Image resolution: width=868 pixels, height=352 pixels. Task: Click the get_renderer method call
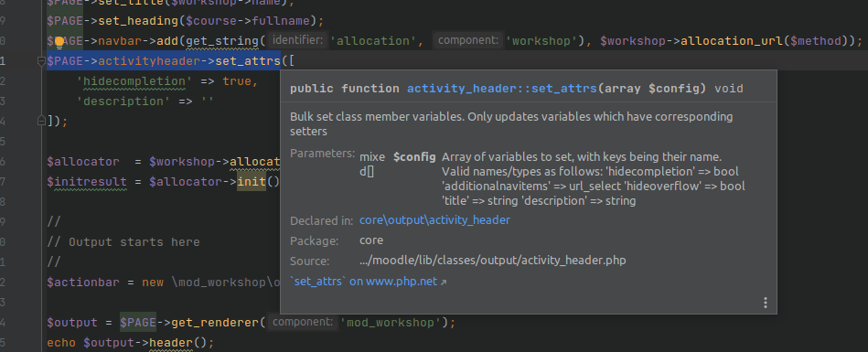pyautogui.click(x=215, y=322)
